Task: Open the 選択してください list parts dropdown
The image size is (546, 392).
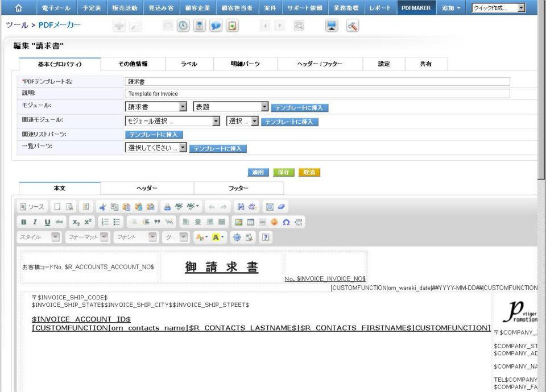Action: pyautogui.click(x=156, y=148)
